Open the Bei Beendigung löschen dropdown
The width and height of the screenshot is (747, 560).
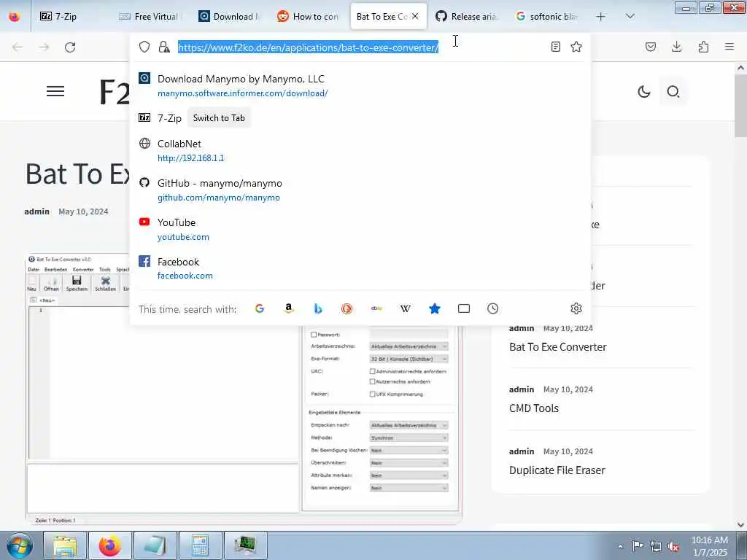pyautogui.click(x=409, y=450)
